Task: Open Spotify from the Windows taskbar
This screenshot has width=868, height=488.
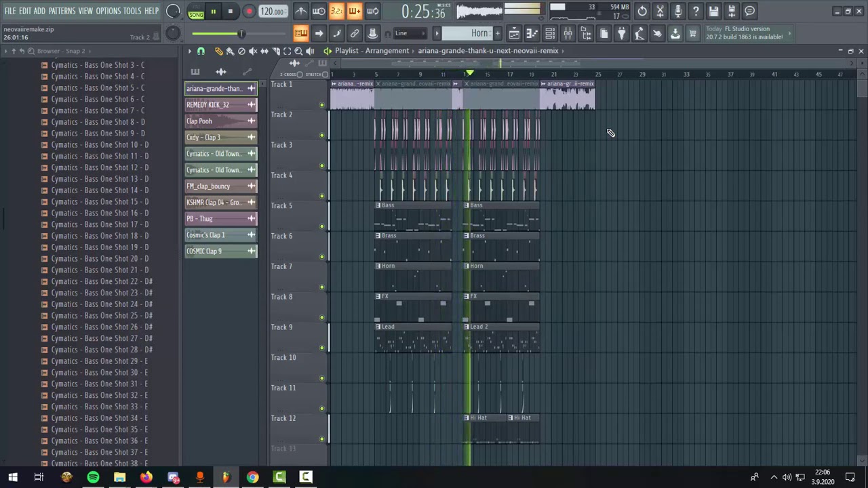Action: click(93, 477)
